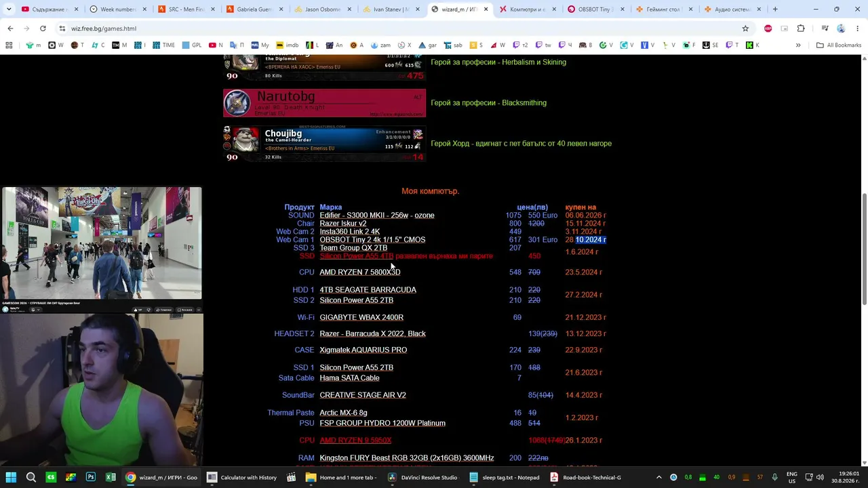
Task: Open the Arctic MX-6 8g link
Action: (343, 413)
